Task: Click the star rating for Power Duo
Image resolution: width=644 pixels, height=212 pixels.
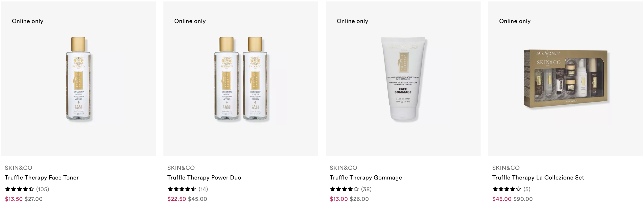Action: [x=182, y=189]
